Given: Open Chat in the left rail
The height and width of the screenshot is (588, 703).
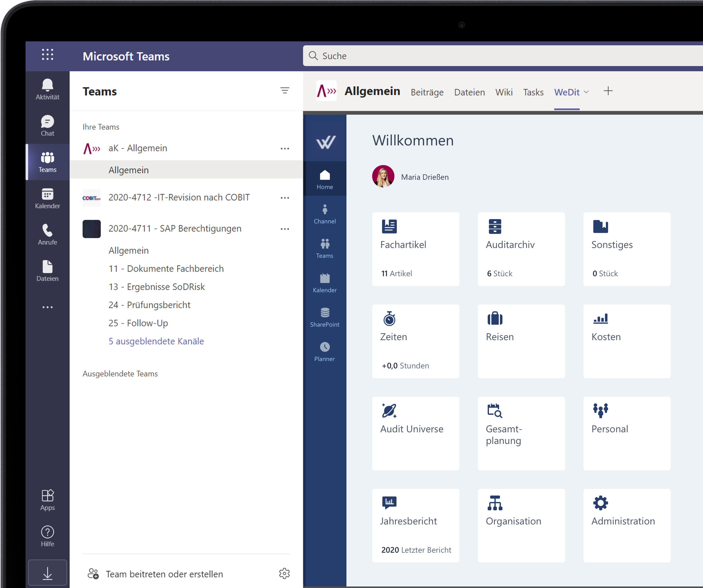Looking at the screenshot, I should point(47,126).
